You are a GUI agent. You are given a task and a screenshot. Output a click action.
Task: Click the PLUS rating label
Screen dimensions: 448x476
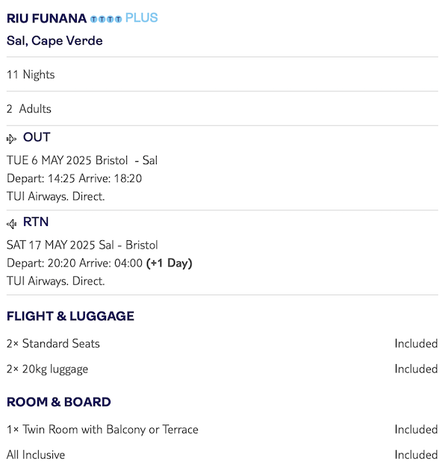click(x=141, y=18)
